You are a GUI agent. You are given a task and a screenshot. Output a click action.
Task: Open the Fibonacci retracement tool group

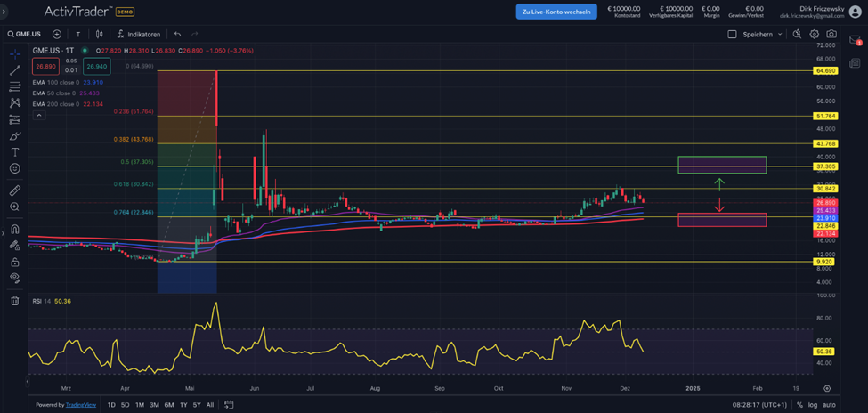tap(15, 86)
